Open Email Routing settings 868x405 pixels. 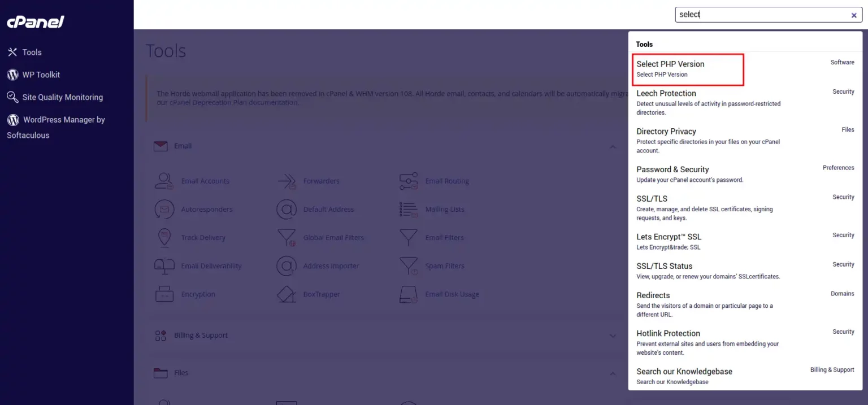click(x=447, y=181)
